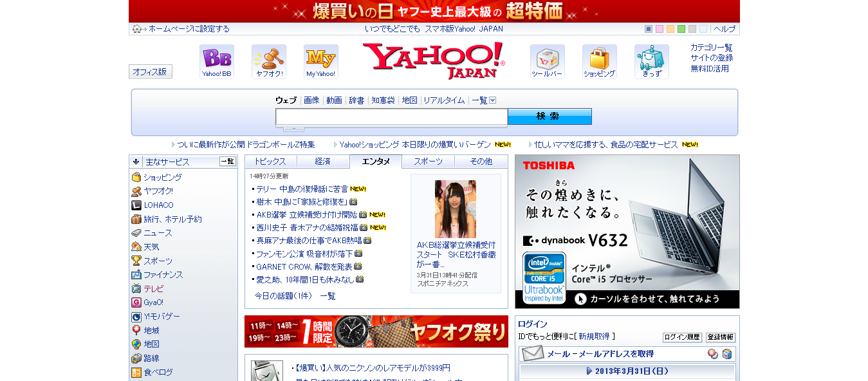Image resolution: width=868 pixels, height=381 pixels.
Task: Open 路線 in the sidebar
Action: coord(151,358)
